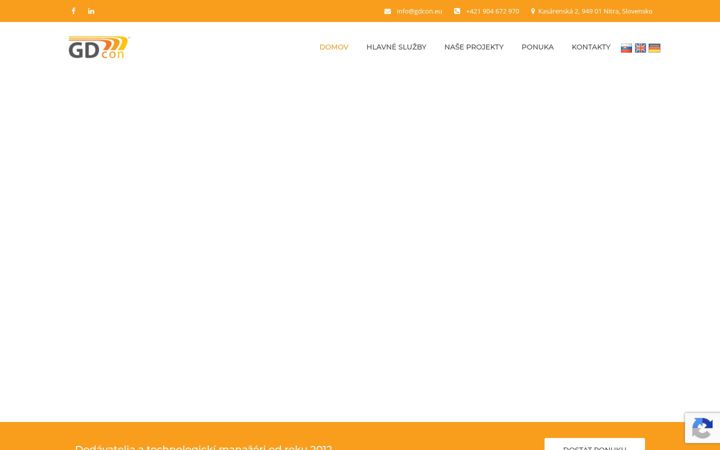Go to NAŠE PROJEKTY page

coord(474,47)
